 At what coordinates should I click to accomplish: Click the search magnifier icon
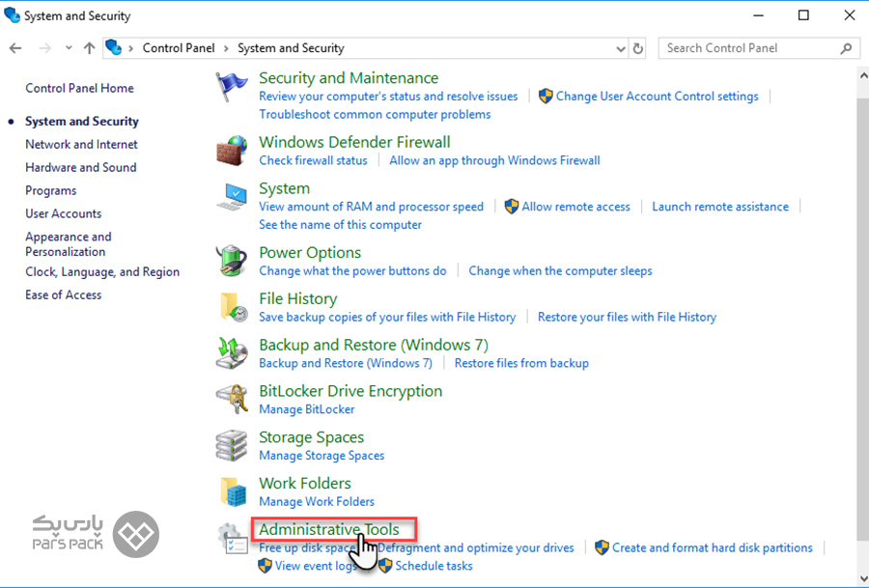[x=846, y=48]
